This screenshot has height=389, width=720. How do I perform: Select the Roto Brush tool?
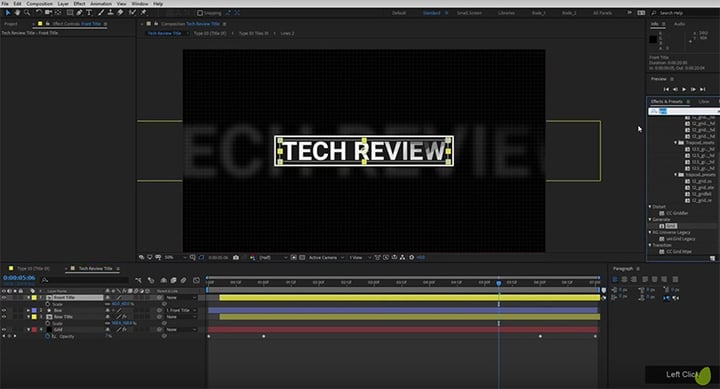pyautogui.click(x=133, y=12)
